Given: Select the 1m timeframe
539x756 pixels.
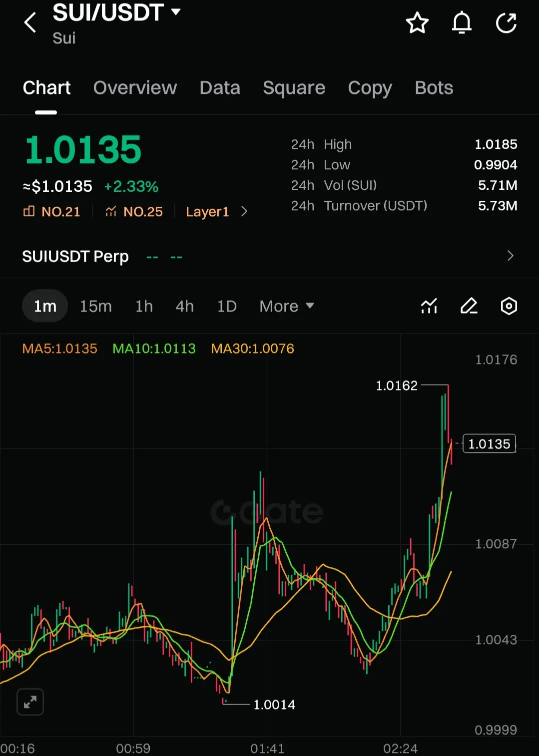Looking at the screenshot, I should 45,306.
